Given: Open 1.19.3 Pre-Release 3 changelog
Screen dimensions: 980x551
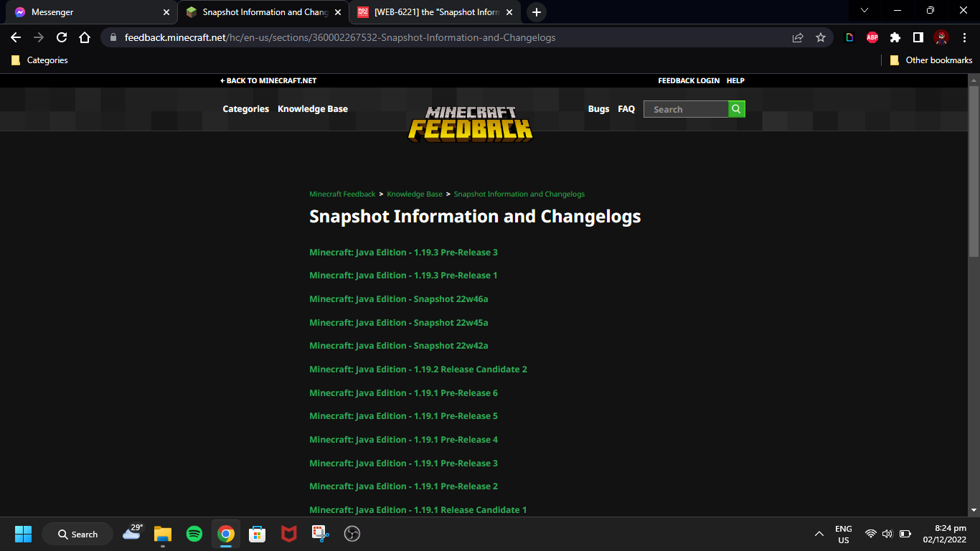Looking at the screenshot, I should pos(403,253).
